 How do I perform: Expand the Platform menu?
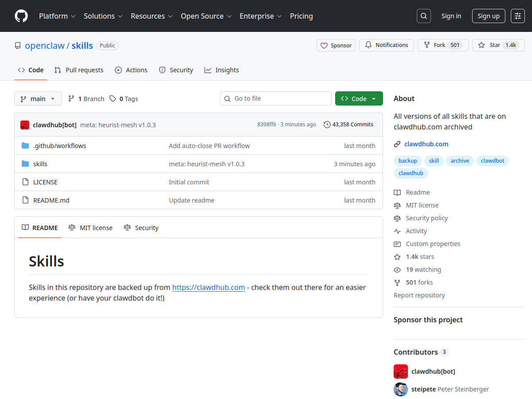tap(57, 16)
